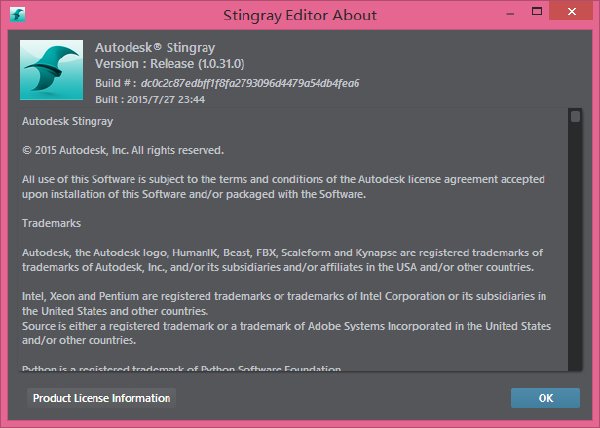Image resolution: width=600 pixels, height=428 pixels.
Task: Click the 'Trademarks' heading text
Action: (x=51, y=223)
